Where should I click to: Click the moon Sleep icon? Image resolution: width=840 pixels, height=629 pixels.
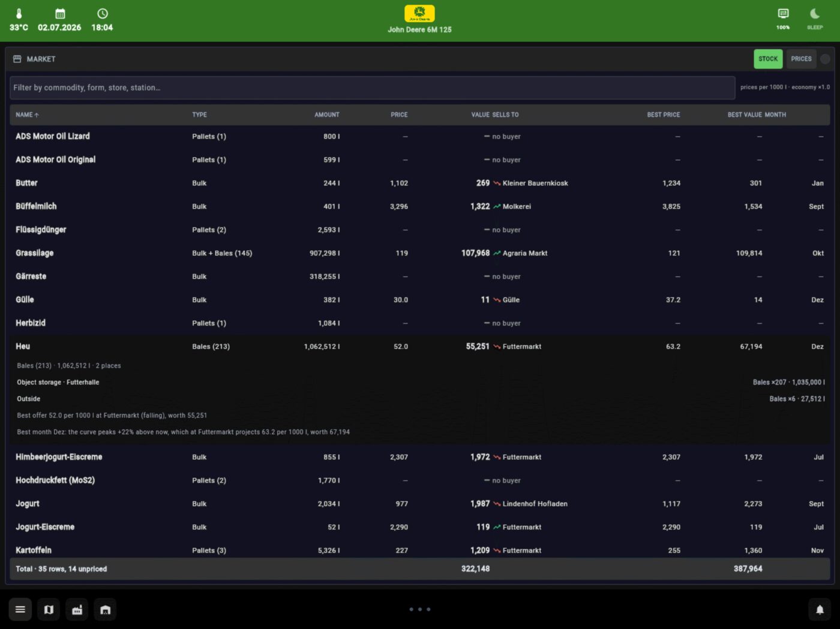coord(815,14)
